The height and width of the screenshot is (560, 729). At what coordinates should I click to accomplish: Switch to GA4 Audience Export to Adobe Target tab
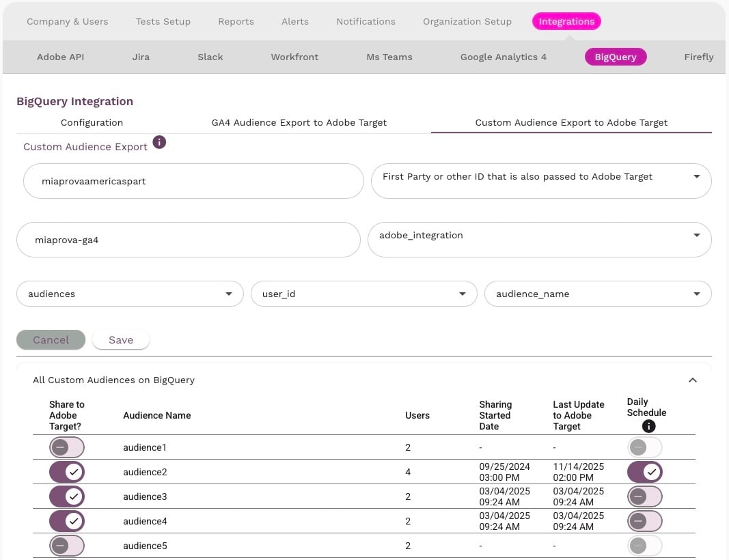299,123
